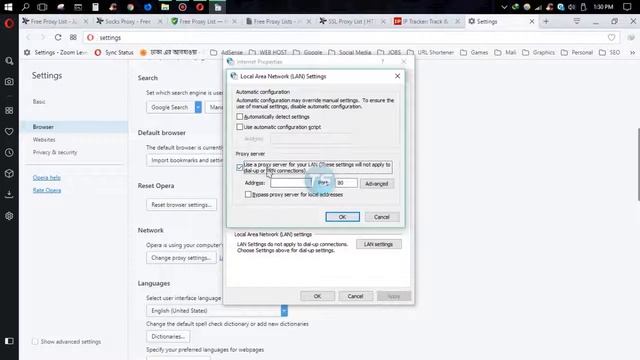Screen dimensions: 640x360
Task: Reload the page with the refresh icon
Action: coord(58,38)
